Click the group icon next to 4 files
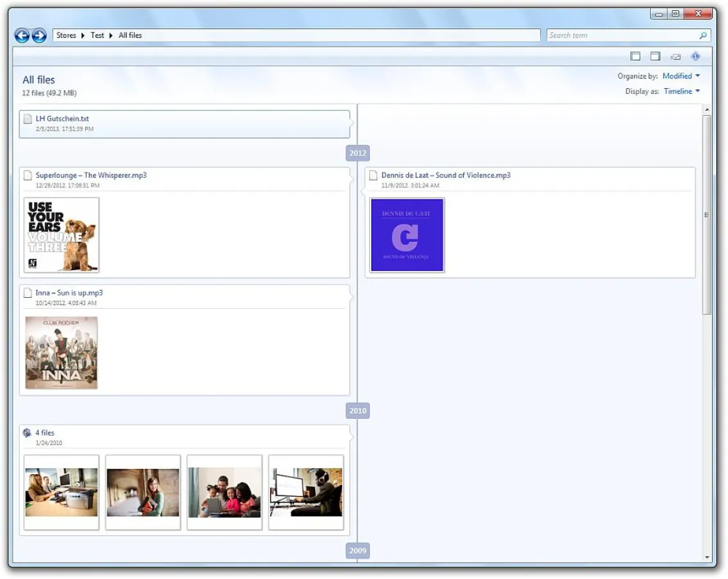Screen dimensions: 728x579 click(27, 433)
